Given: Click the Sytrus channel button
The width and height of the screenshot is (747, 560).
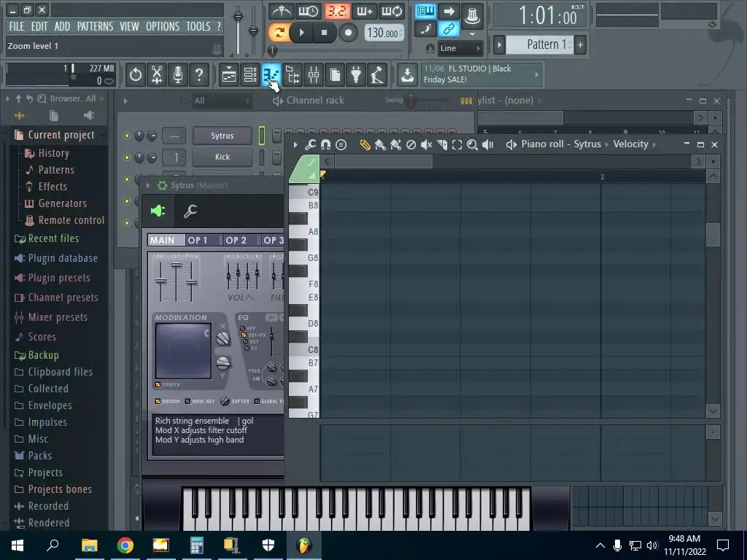Looking at the screenshot, I should [x=222, y=136].
